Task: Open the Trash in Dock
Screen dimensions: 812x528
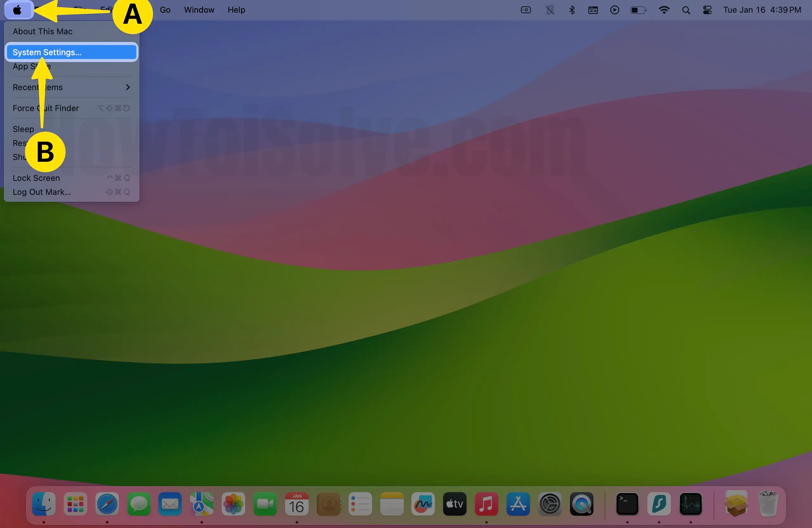Action: (x=768, y=504)
